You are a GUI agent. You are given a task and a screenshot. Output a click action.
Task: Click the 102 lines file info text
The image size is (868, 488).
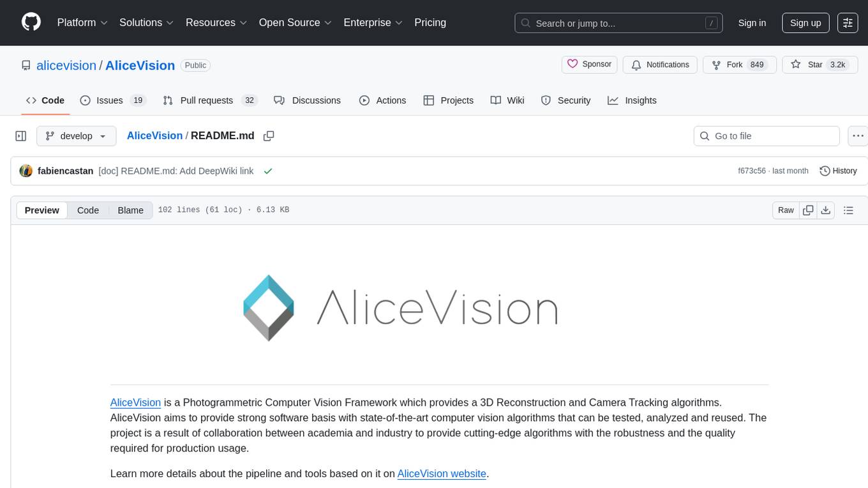point(223,210)
